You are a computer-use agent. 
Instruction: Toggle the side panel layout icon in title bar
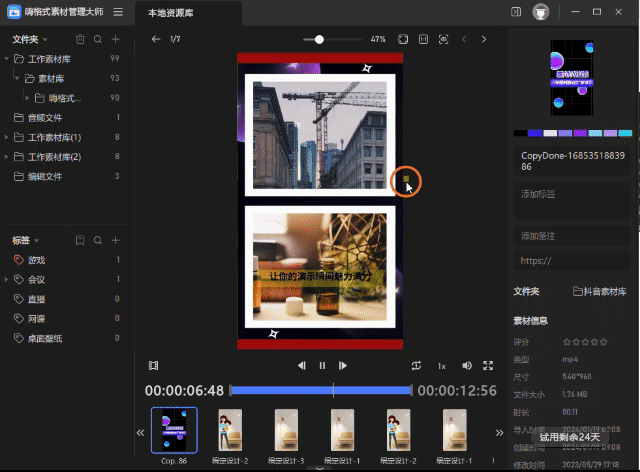click(516, 12)
